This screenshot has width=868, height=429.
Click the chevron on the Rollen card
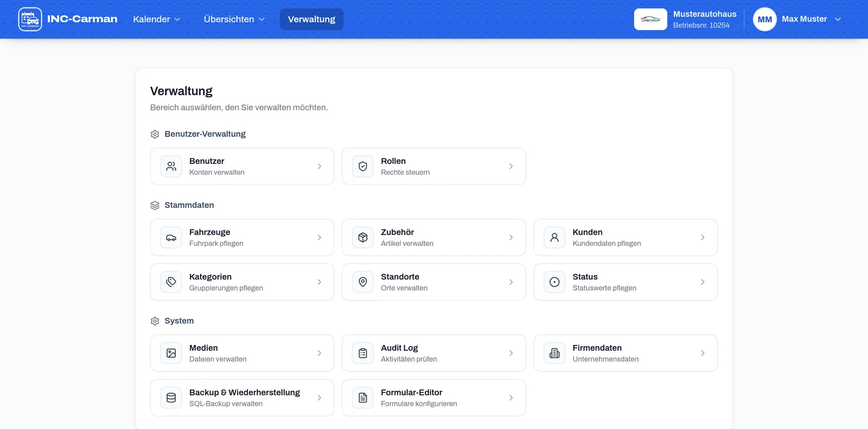coord(511,167)
